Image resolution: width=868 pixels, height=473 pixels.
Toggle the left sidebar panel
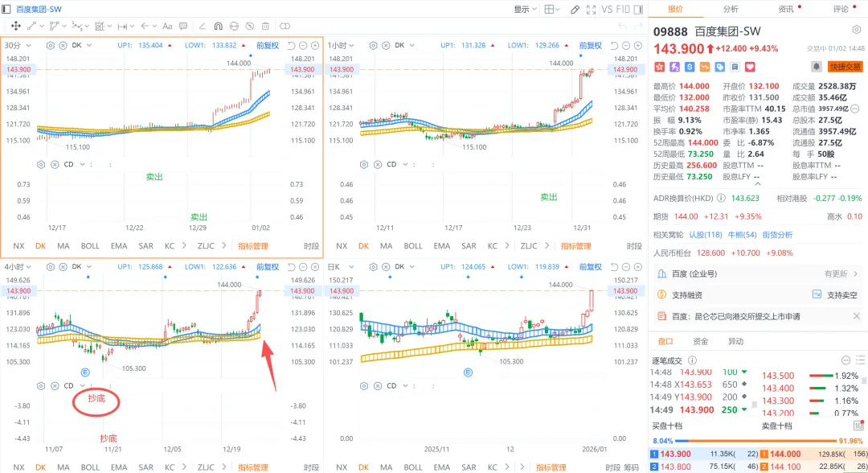[6, 10]
